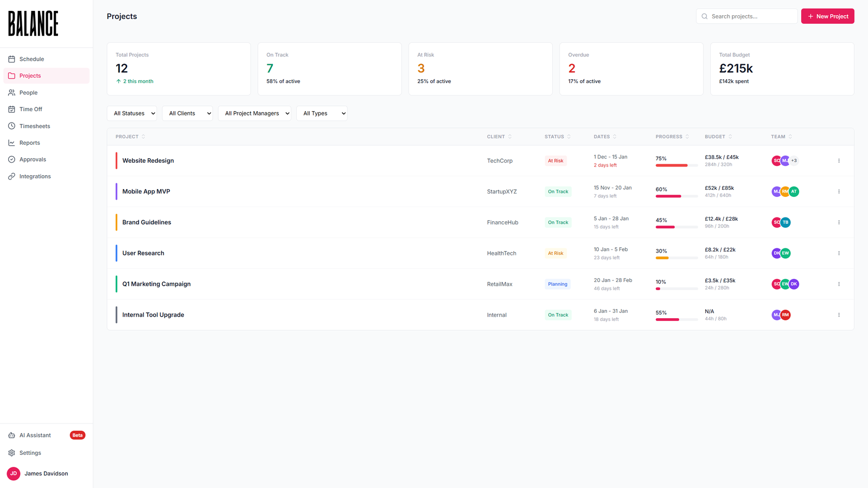Viewport: 868px width, 488px height.
Task: Open the Schedule section in the sidebar
Action: (32, 59)
